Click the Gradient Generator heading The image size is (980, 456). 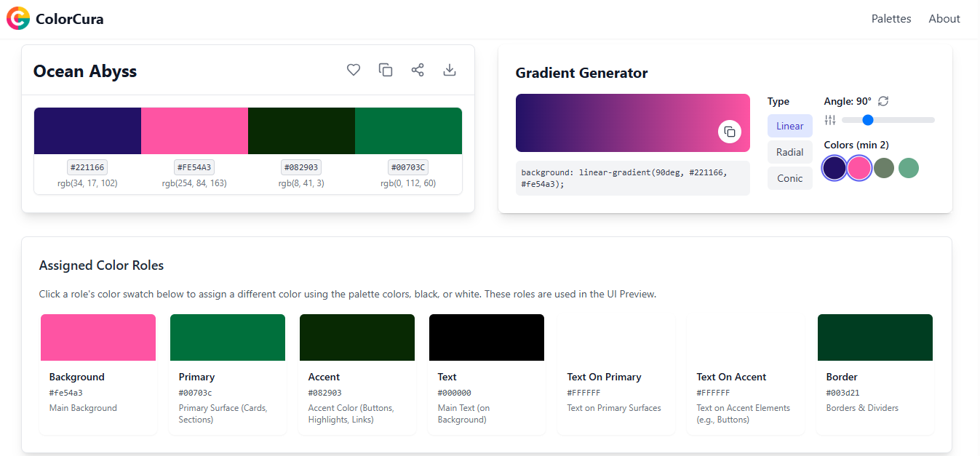tap(581, 73)
